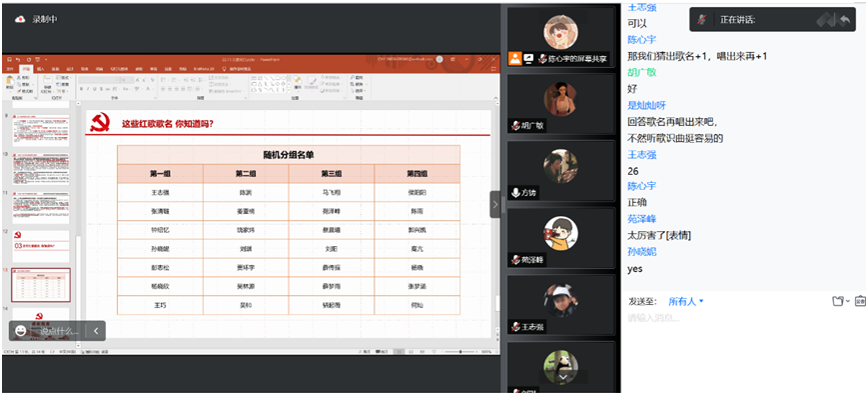Click the muted microphone icon in speaking bar
868x395 pixels.
click(701, 20)
